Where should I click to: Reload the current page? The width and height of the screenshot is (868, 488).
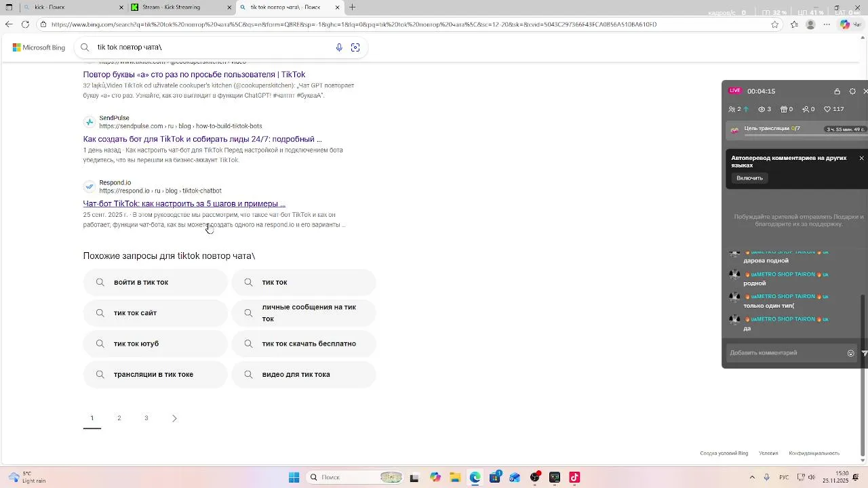25,24
